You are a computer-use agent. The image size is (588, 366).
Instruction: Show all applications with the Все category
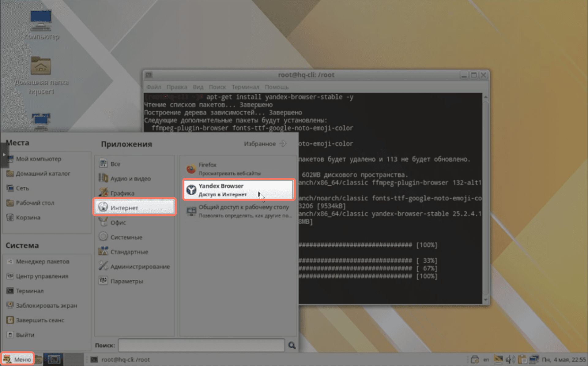pos(134,164)
